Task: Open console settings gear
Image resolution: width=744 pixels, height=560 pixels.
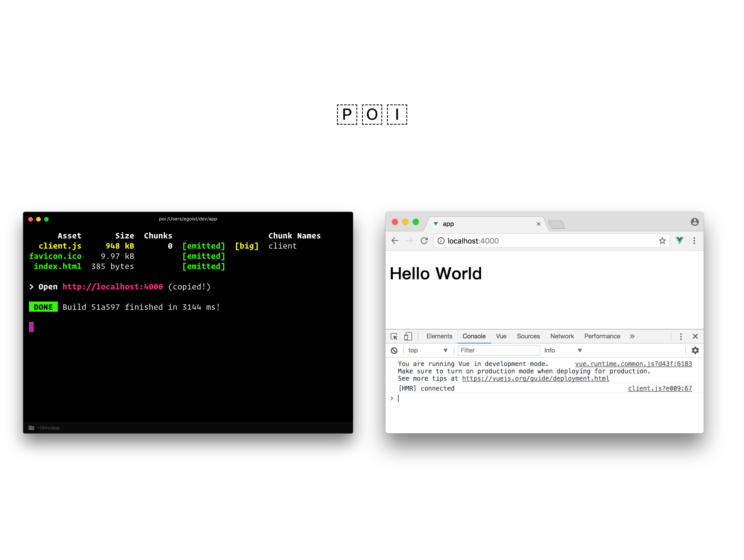Action: pos(695,350)
